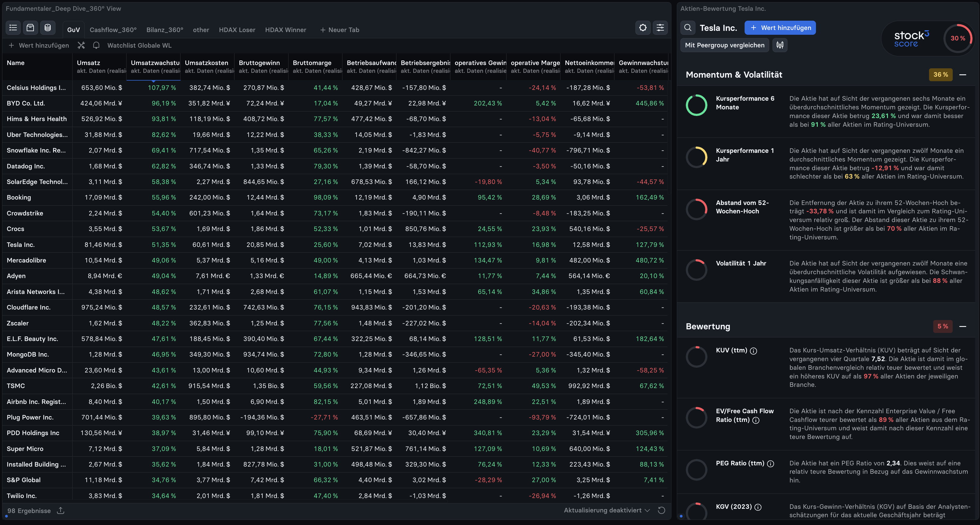Click the Bruttogewinn column header
Viewport: 980px width, 525px height.
pyautogui.click(x=261, y=67)
